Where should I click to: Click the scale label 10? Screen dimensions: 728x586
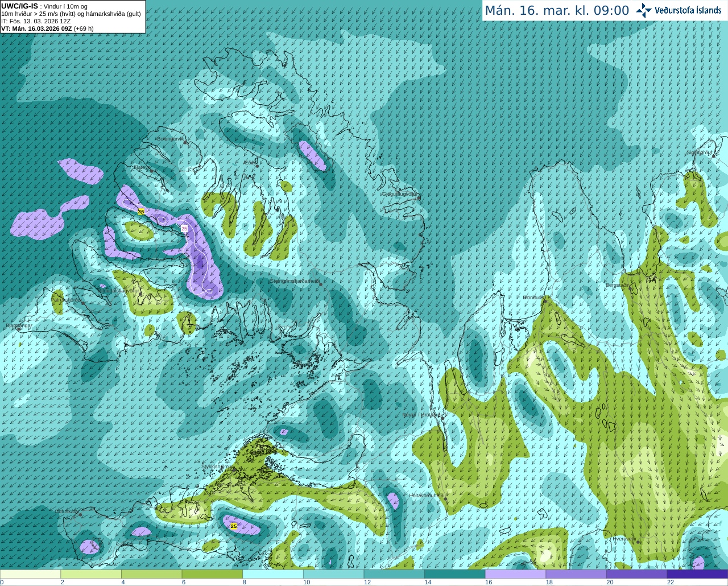[x=307, y=582]
